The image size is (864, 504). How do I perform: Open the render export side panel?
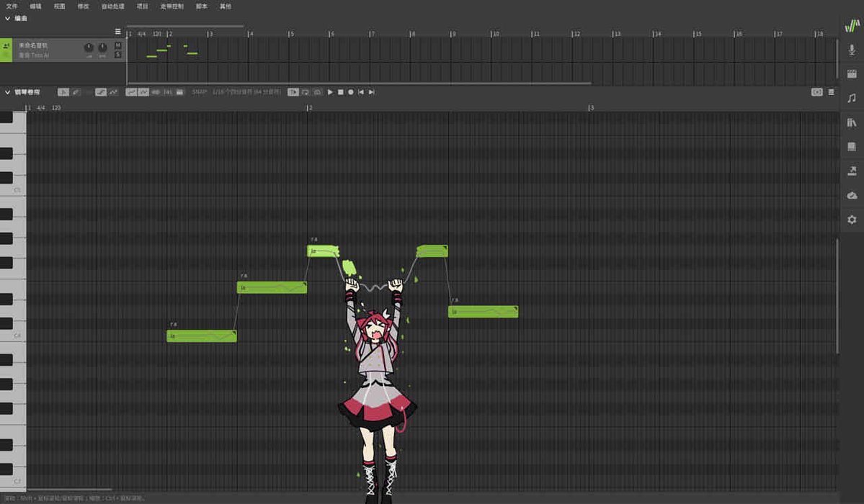click(x=852, y=171)
